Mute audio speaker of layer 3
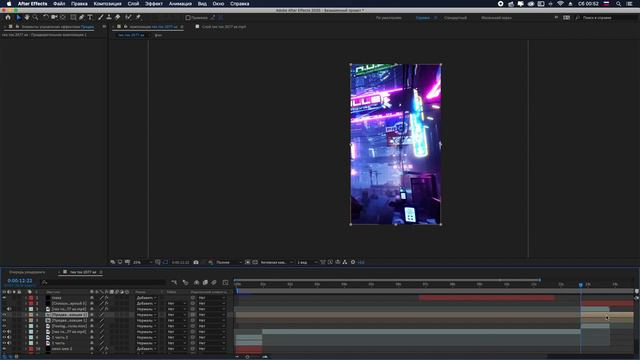 click(x=9, y=309)
